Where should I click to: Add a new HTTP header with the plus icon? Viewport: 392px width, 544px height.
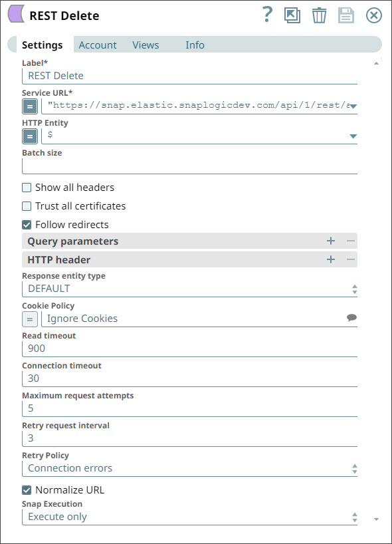pos(330,259)
